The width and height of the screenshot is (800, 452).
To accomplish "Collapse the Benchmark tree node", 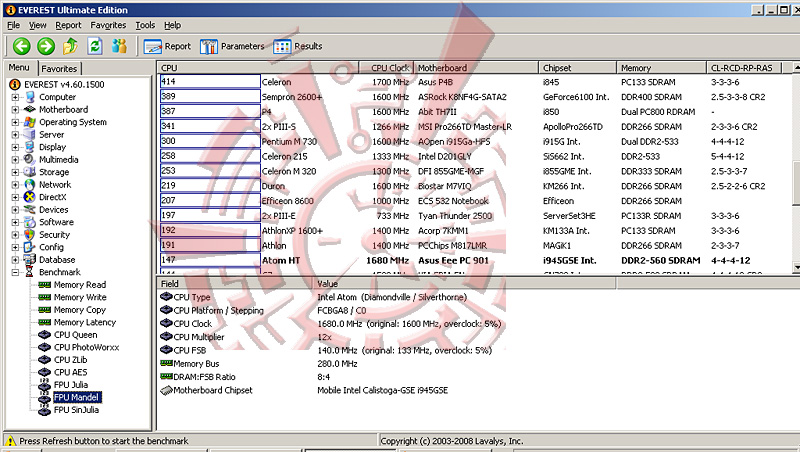I will (15, 272).
